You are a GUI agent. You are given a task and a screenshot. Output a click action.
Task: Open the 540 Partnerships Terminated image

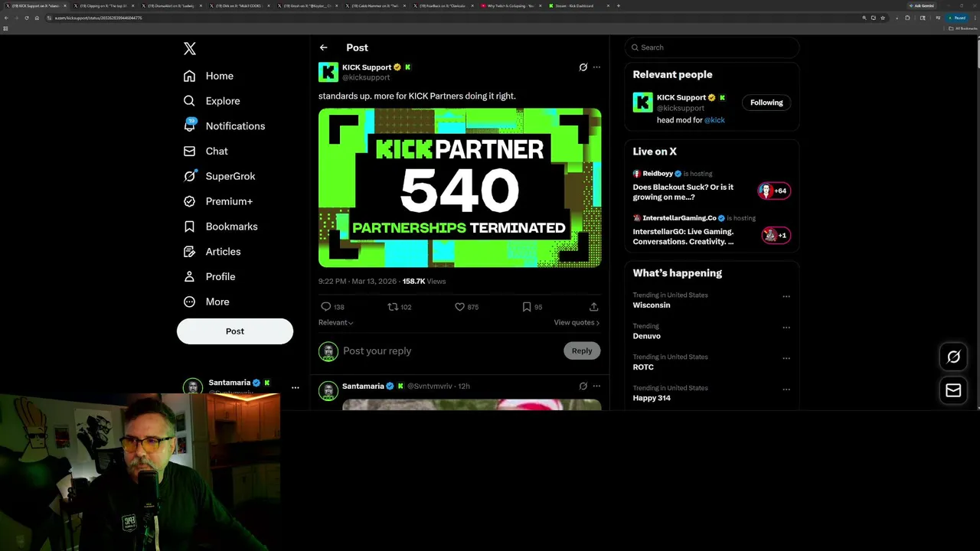click(x=459, y=187)
